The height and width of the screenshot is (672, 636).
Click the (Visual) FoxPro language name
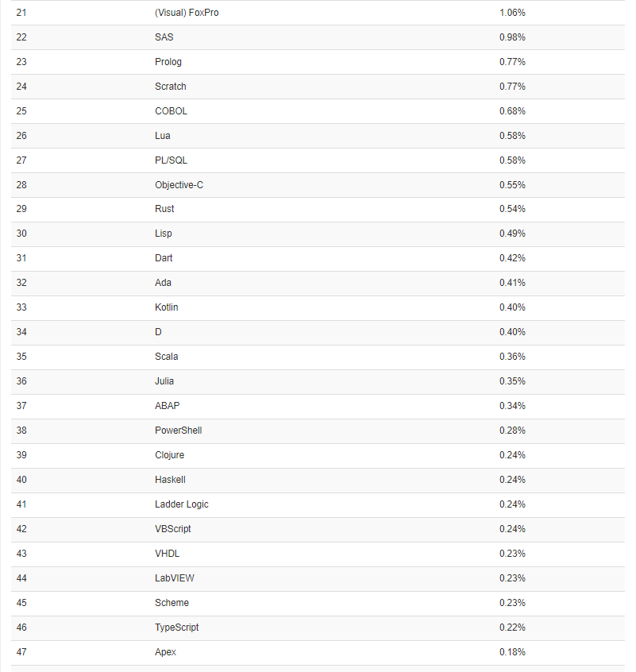187,13
